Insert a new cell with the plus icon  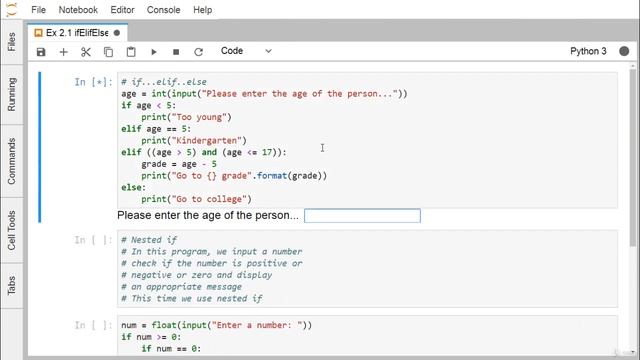[63, 52]
